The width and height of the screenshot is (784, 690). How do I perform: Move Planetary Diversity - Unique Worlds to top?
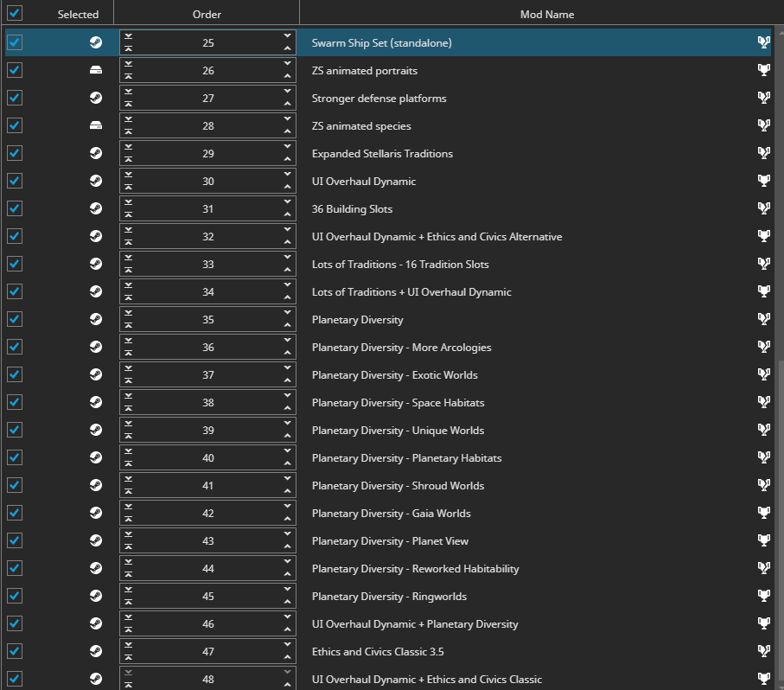(129, 436)
